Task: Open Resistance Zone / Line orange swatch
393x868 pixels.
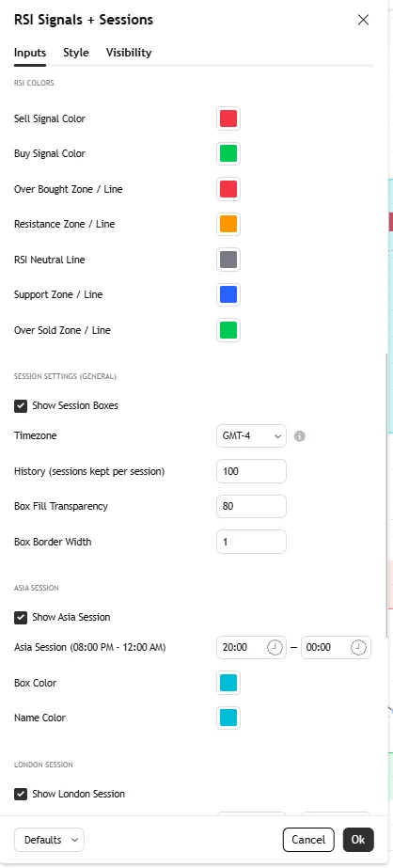Action: (x=228, y=224)
